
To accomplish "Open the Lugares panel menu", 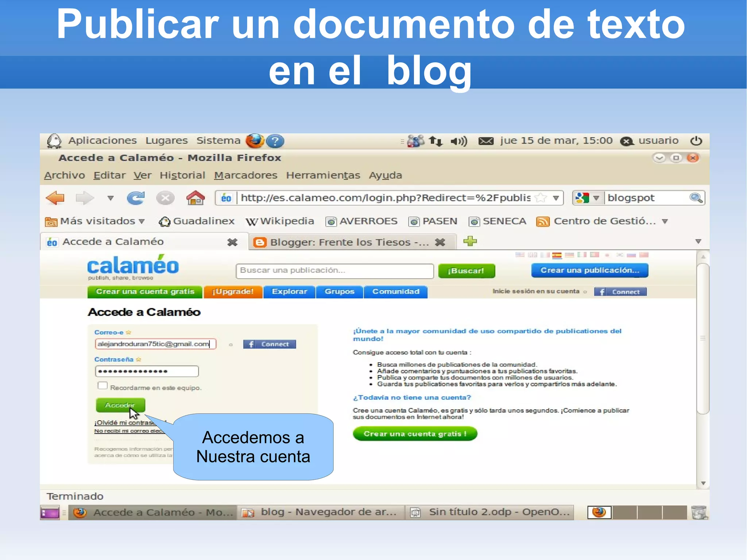I will [166, 141].
